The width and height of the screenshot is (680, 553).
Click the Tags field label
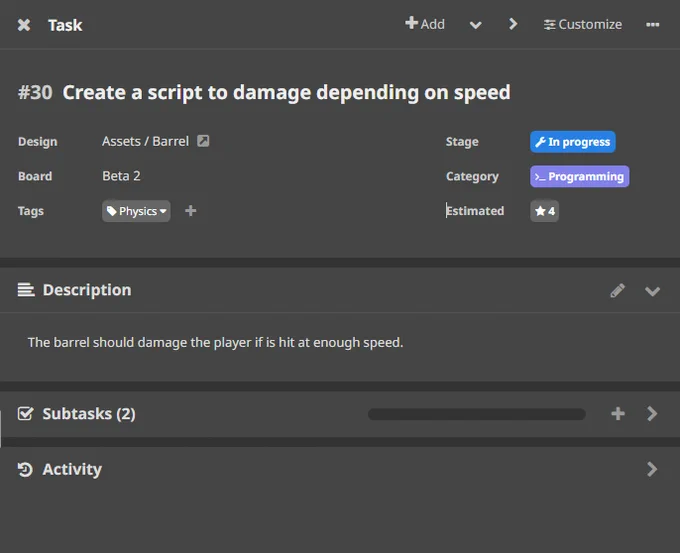point(31,211)
